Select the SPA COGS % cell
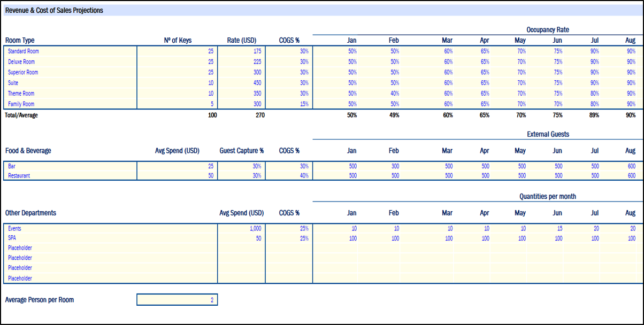 pyautogui.click(x=289, y=238)
